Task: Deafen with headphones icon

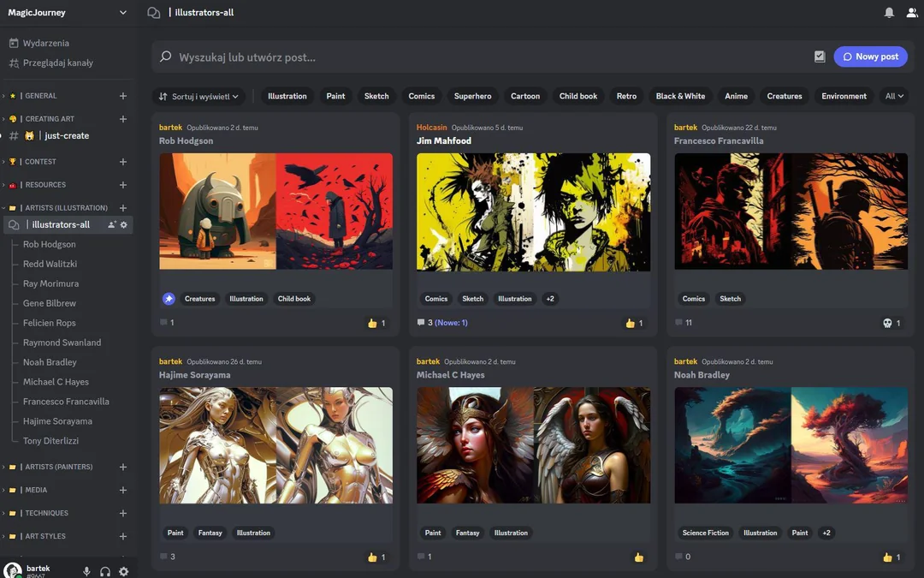Action: [105, 571]
